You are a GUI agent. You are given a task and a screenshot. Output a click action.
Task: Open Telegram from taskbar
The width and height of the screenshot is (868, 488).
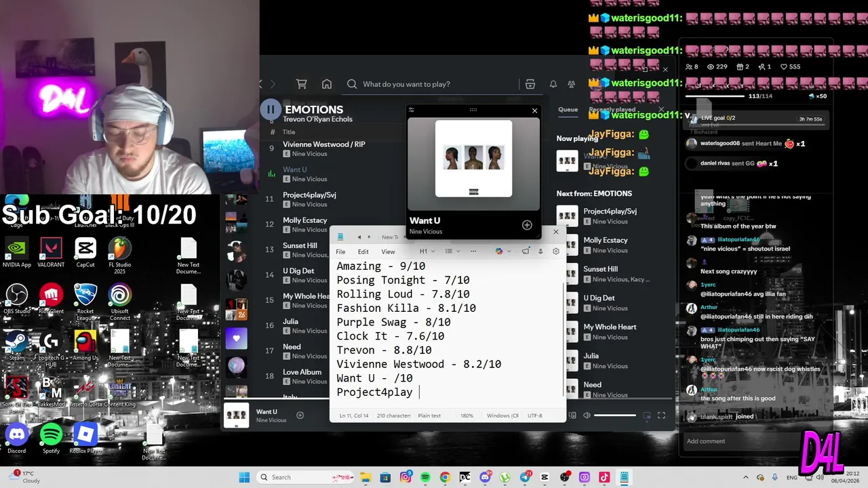click(x=525, y=477)
